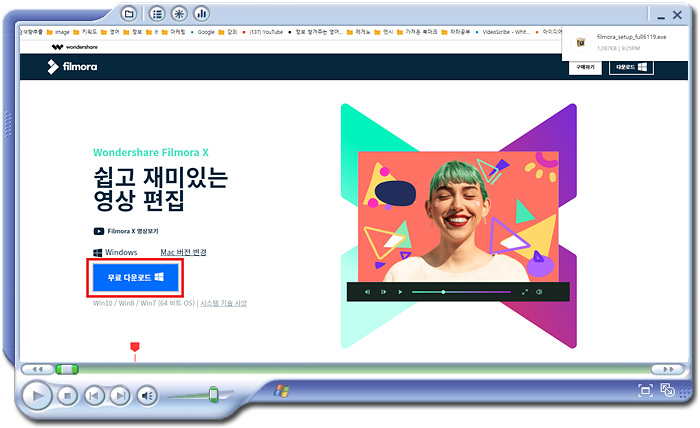Skip to previous track in media player
Image resolution: width=700 pixels, height=428 pixels.
pos(94,396)
